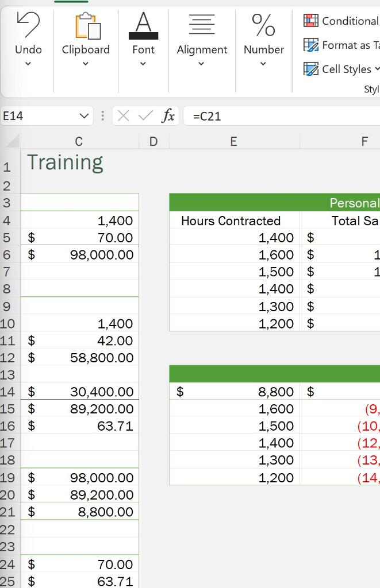380x588 pixels.
Task: Click the Number percent icon
Action: click(x=264, y=25)
